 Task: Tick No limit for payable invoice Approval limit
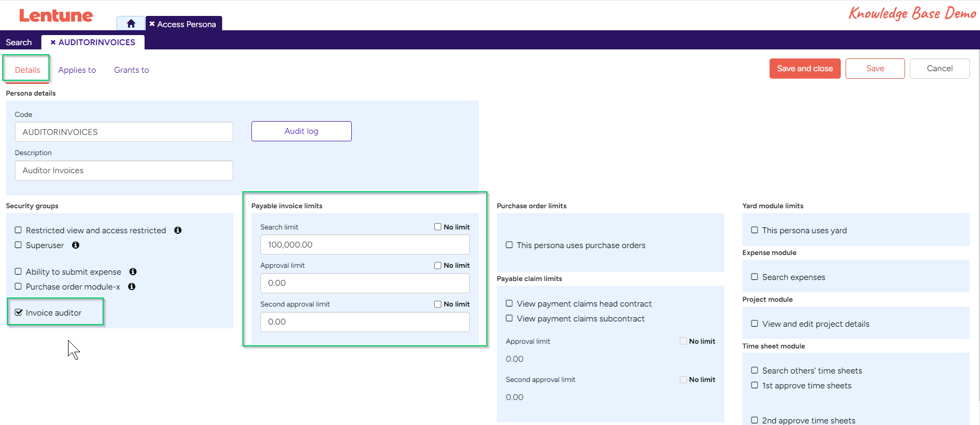tap(438, 265)
